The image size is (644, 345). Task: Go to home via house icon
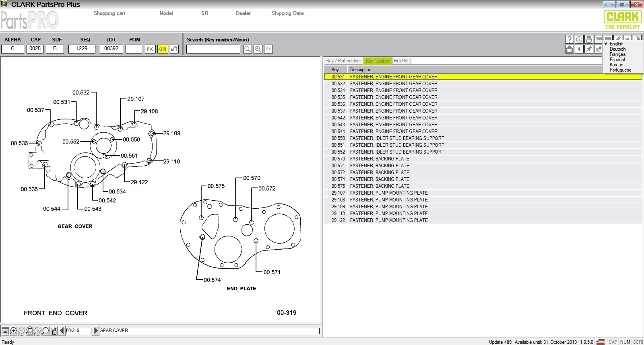tap(569, 49)
